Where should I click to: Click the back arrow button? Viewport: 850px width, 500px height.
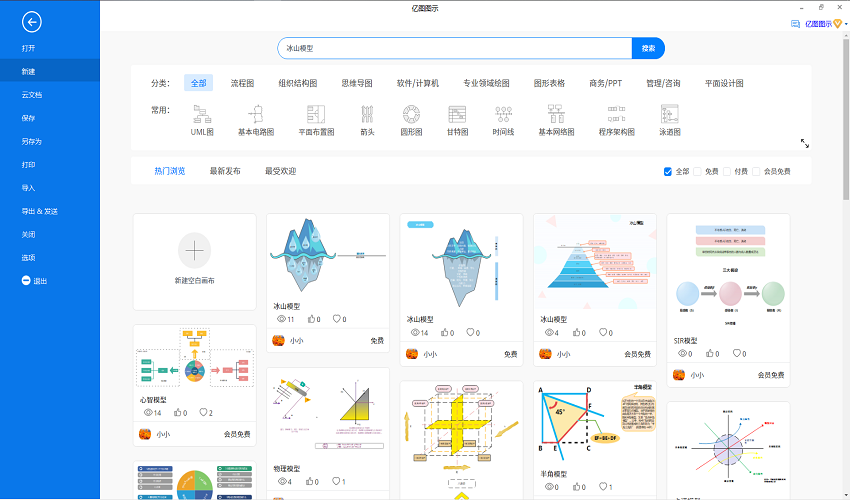(x=32, y=21)
